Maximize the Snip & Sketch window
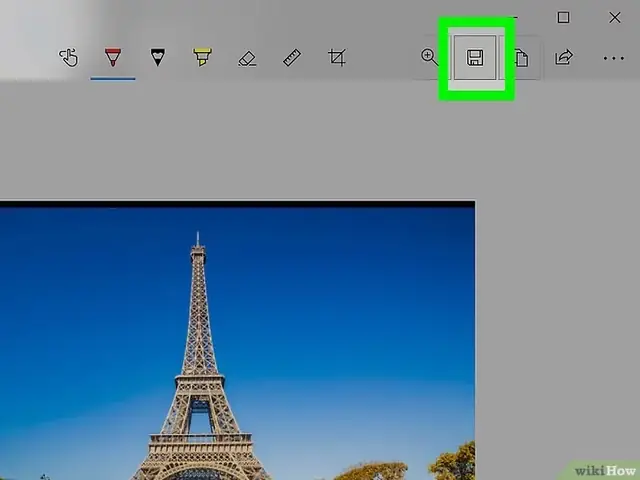The image size is (640, 480). 563,18
